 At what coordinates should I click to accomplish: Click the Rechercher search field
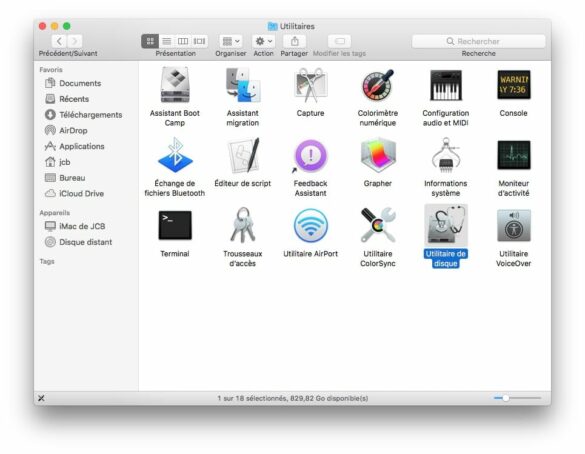click(479, 41)
